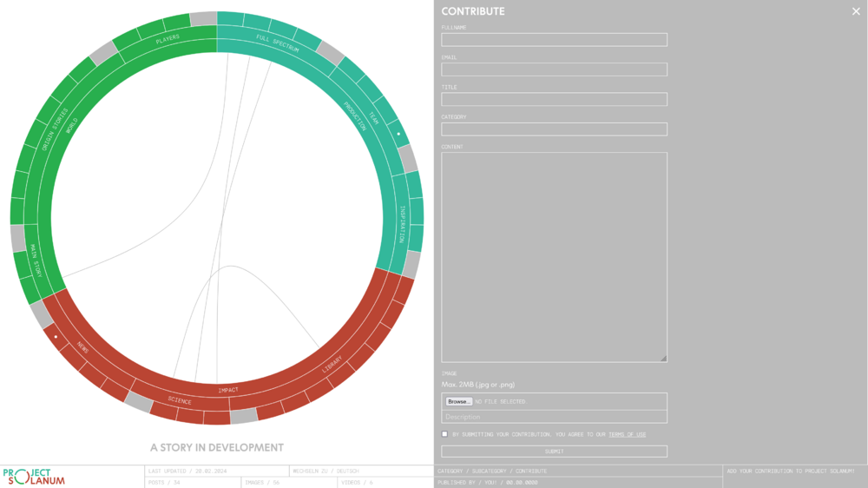Screen dimensions: 868x488
Task: Submit the contribution form
Action: [554, 452]
